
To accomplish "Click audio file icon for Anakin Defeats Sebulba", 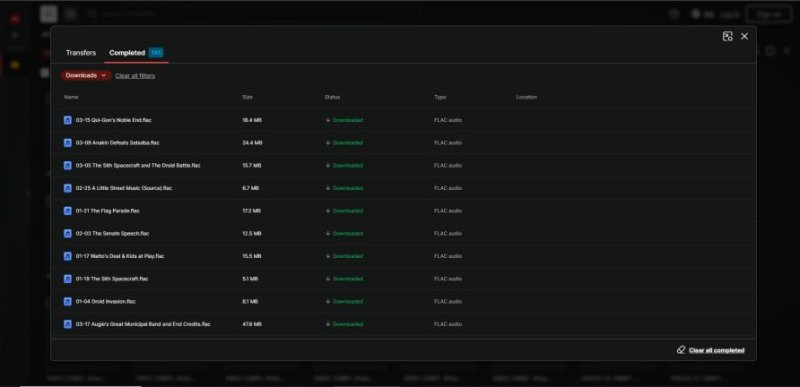I will pos(67,143).
